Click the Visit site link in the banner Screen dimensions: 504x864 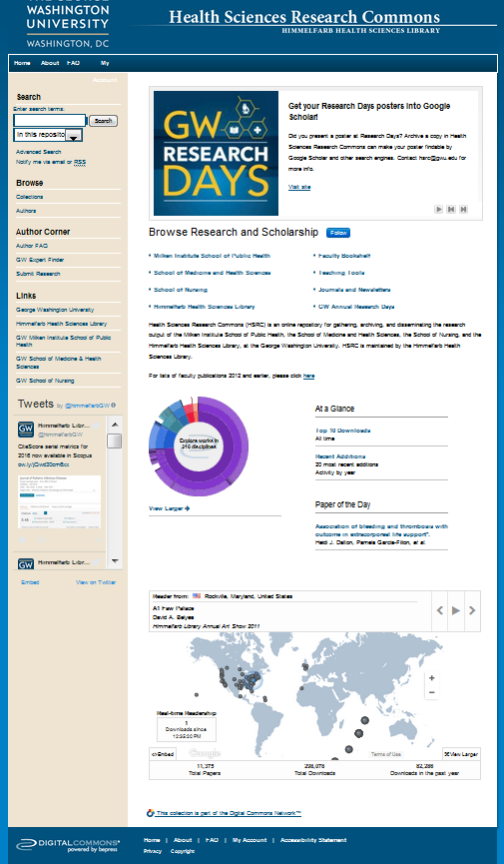tap(299, 188)
